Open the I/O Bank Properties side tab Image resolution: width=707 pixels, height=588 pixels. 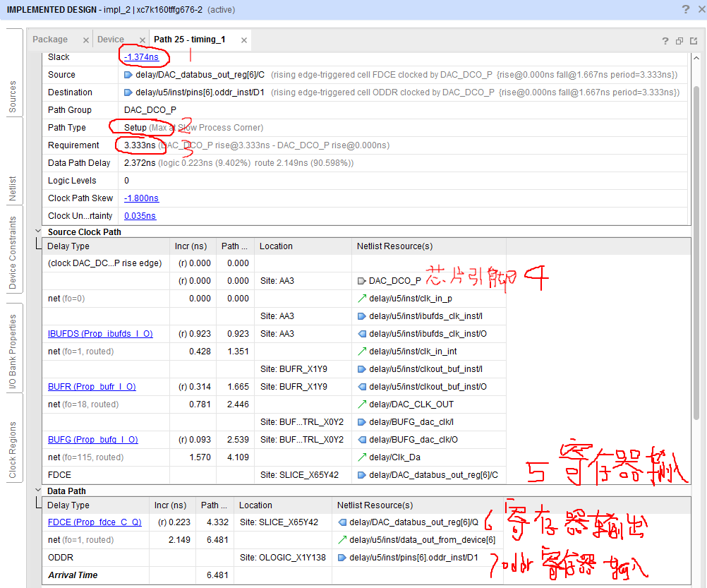(x=13, y=352)
